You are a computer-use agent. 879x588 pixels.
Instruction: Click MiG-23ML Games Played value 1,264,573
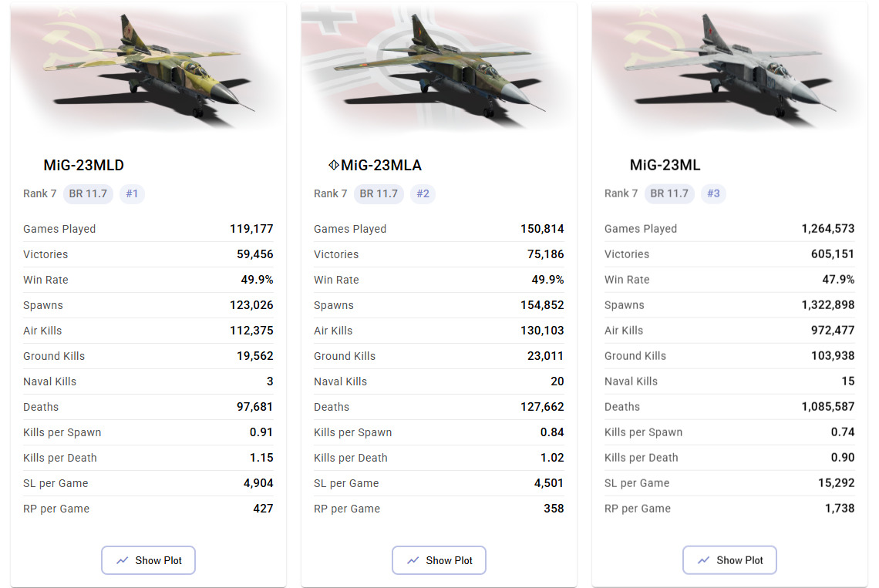(828, 229)
